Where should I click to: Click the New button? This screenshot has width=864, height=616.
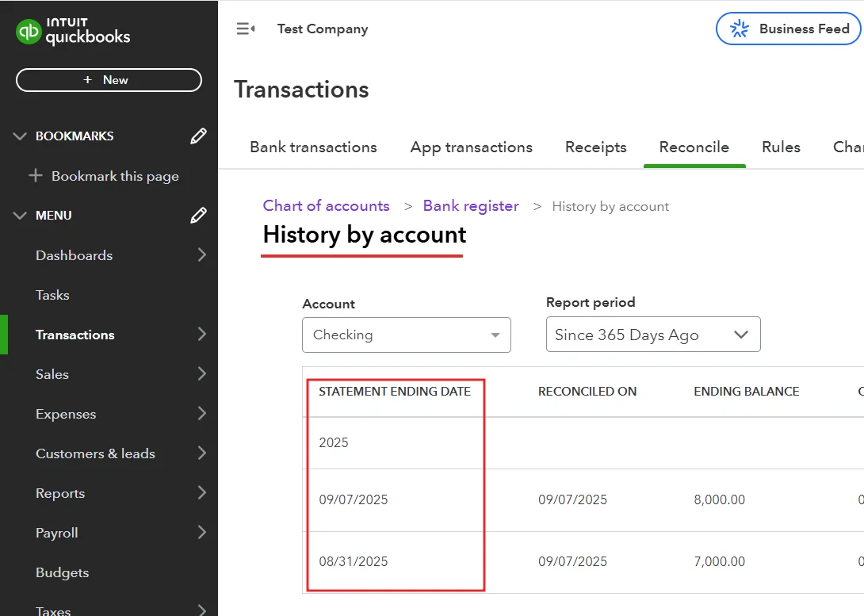coord(109,80)
